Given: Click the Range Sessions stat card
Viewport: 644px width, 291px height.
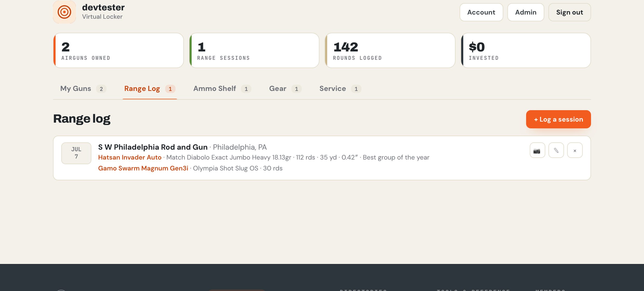Looking at the screenshot, I should (x=254, y=50).
